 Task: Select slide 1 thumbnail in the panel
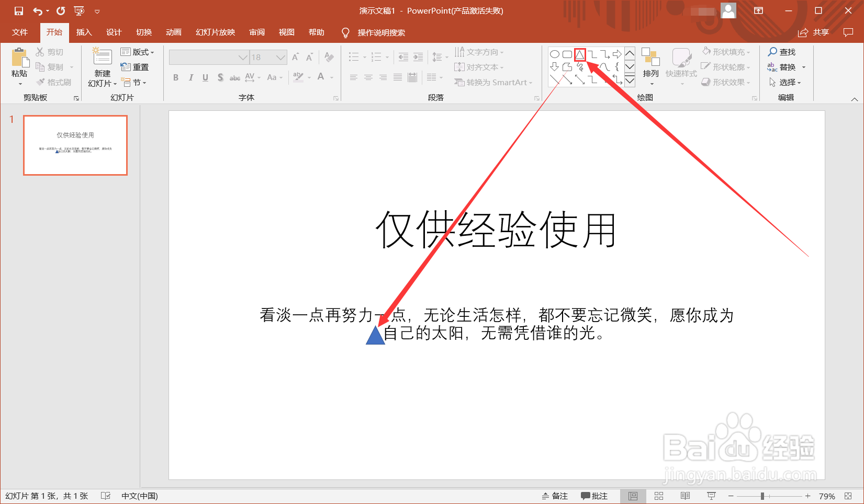74,145
